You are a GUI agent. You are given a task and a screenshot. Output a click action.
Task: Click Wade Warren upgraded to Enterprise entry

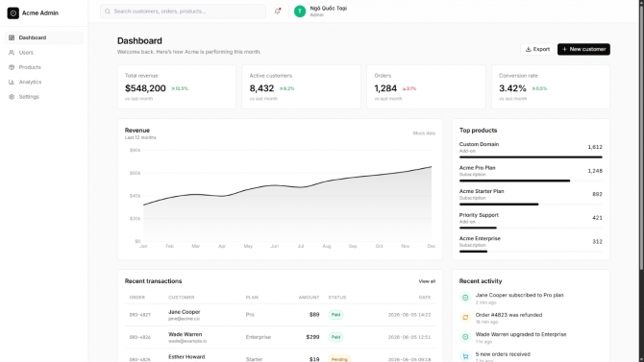[x=521, y=334]
